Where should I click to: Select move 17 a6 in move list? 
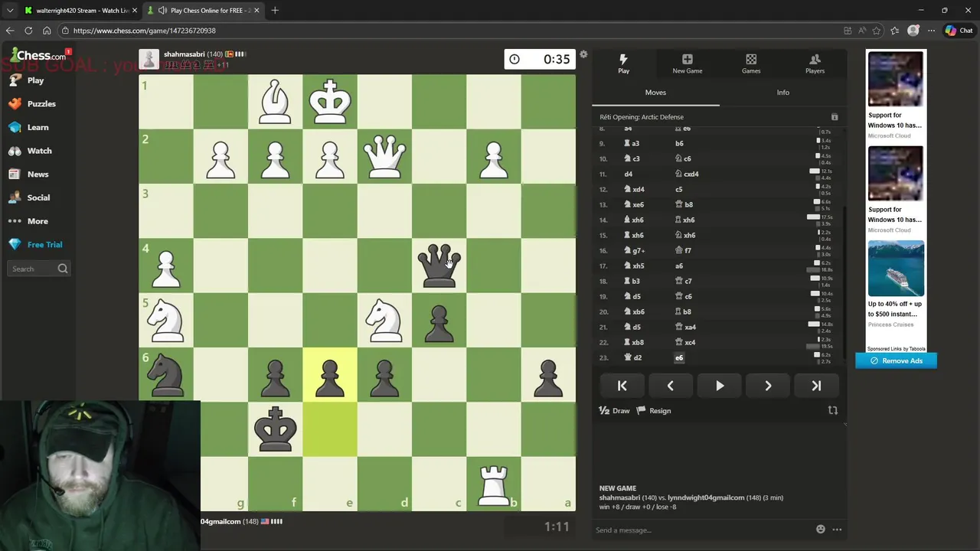(x=678, y=266)
